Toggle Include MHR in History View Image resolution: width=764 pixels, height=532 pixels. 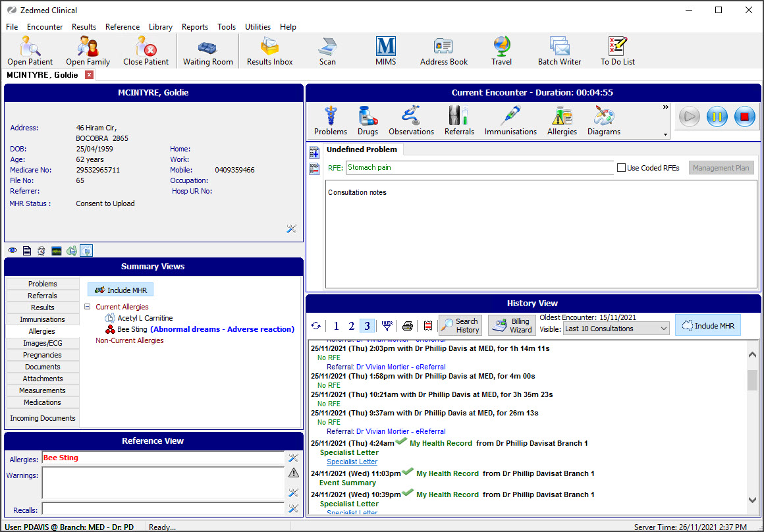(x=707, y=325)
